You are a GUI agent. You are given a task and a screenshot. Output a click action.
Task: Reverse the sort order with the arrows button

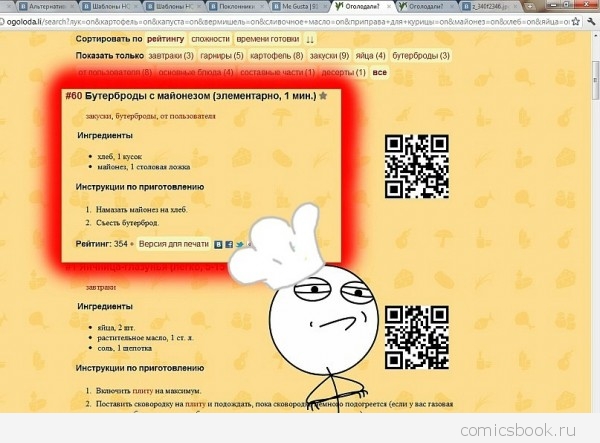(310, 39)
